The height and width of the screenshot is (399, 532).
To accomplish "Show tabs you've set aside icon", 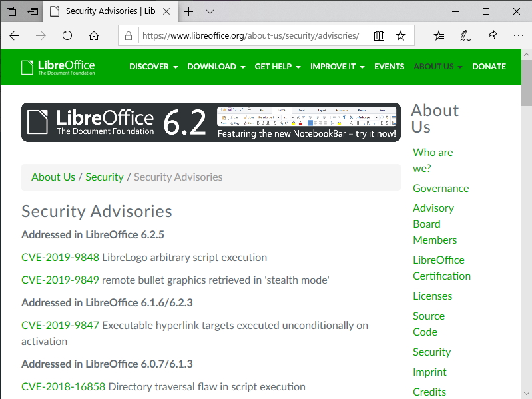I will [11, 11].
